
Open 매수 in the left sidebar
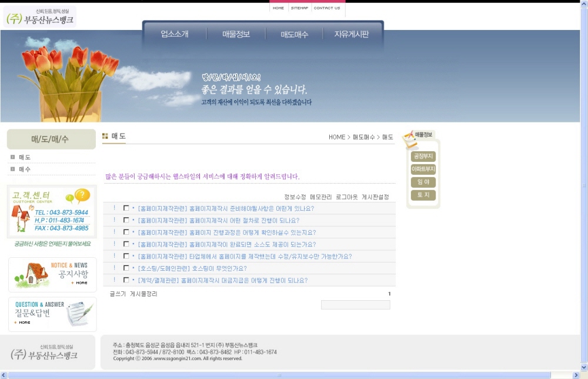click(25, 169)
